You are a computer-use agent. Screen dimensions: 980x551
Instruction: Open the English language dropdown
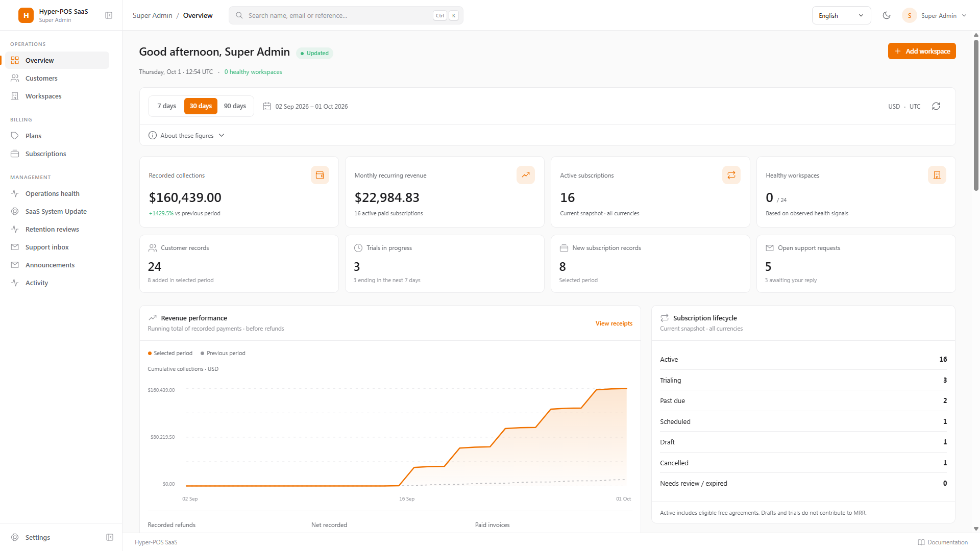tap(841, 15)
